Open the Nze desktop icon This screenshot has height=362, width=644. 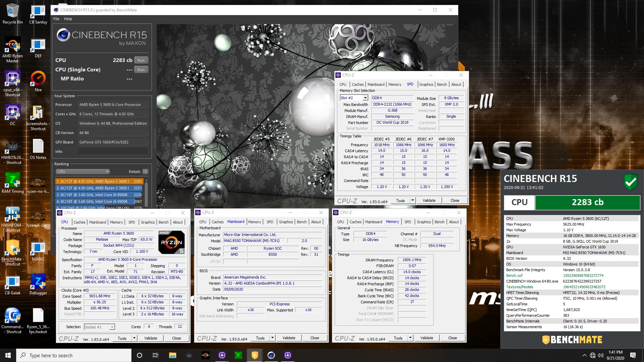click(38, 81)
